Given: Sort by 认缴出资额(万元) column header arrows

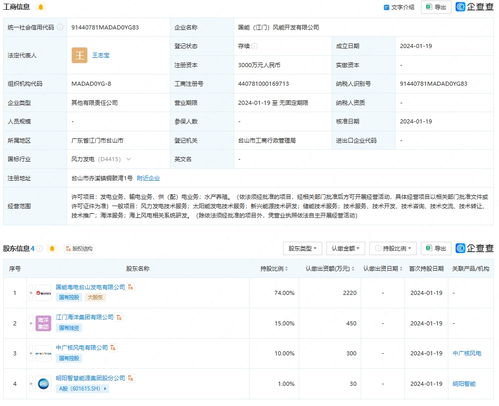Looking at the screenshot, I should [x=353, y=269].
